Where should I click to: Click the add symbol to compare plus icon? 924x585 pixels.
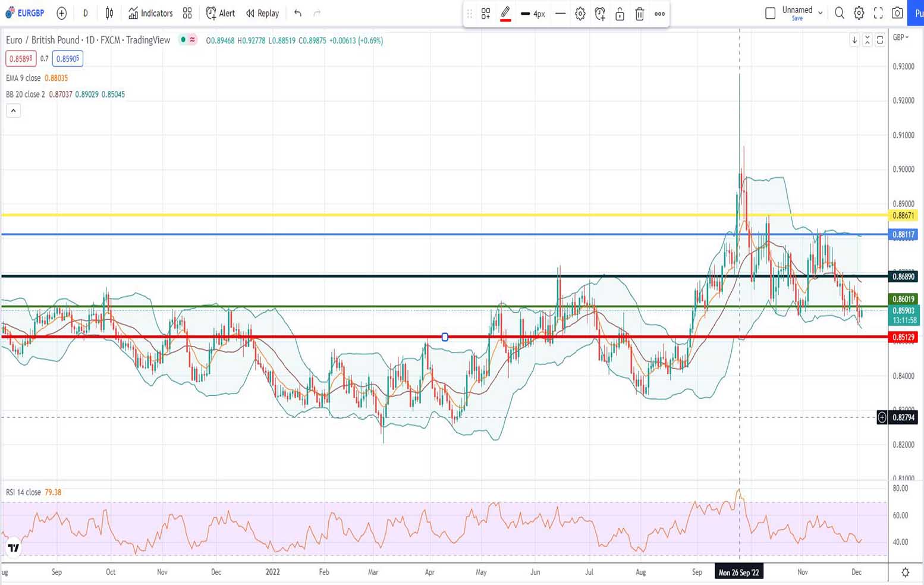61,13
